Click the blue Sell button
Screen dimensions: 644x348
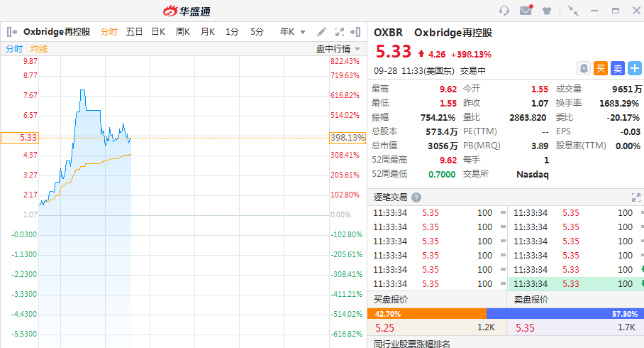[x=617, y=68]
